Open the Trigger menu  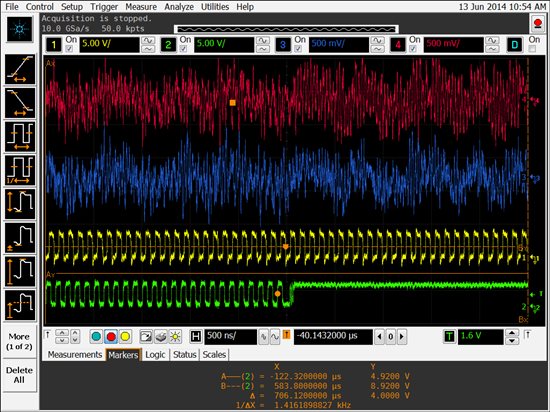click(104, 7)
